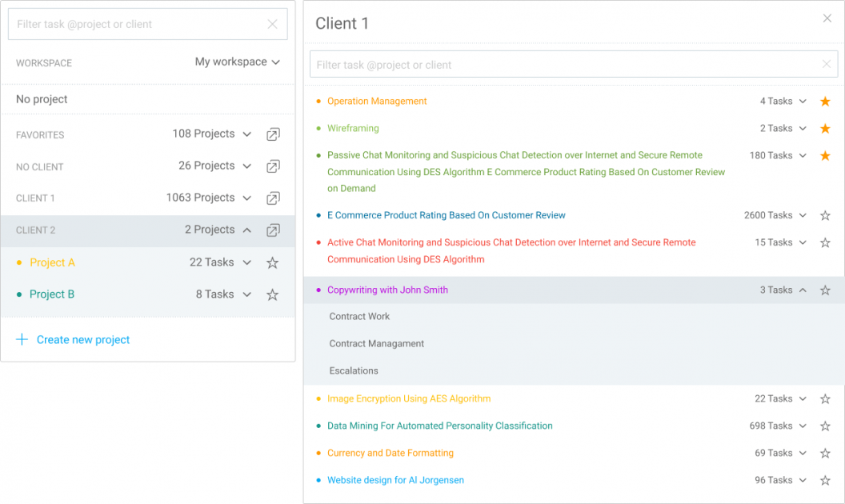Viewport: 845px width, 504px height.
Task: Collapse the Client 2 project list
Action: tap(247, 230)
